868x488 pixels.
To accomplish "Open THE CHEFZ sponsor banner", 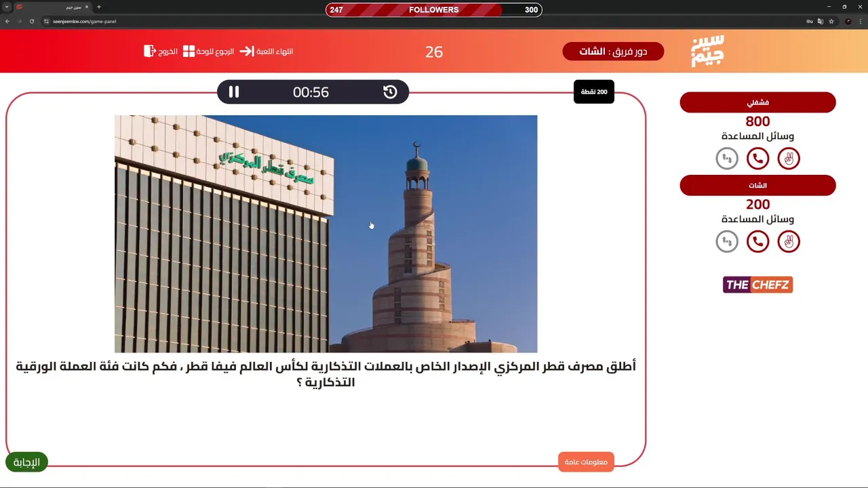I will click(x=757, y=285).
